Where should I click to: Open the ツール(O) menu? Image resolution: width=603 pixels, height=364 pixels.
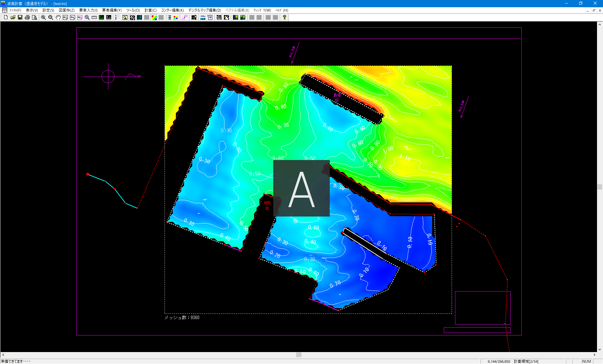tap(133, 10)
